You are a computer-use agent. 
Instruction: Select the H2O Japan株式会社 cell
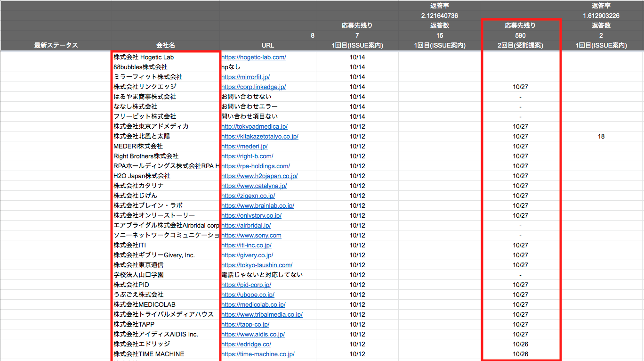[x=166, y=176]
